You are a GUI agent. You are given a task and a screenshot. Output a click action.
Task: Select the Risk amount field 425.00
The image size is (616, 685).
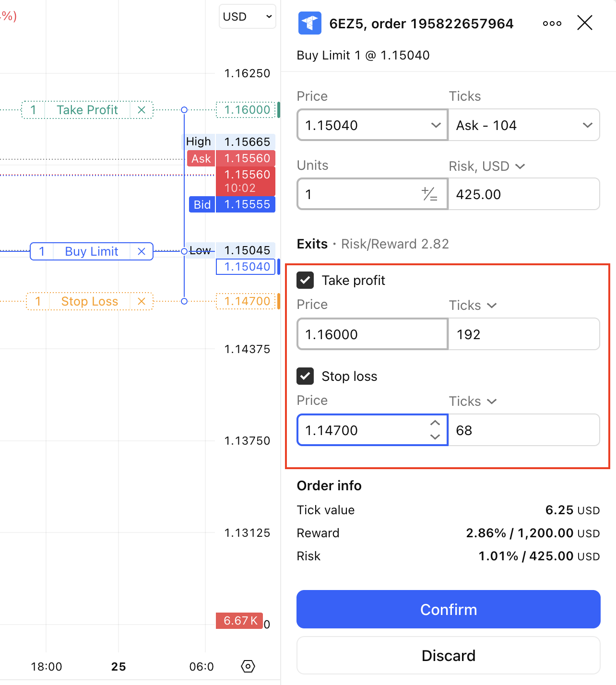point(523,194)
